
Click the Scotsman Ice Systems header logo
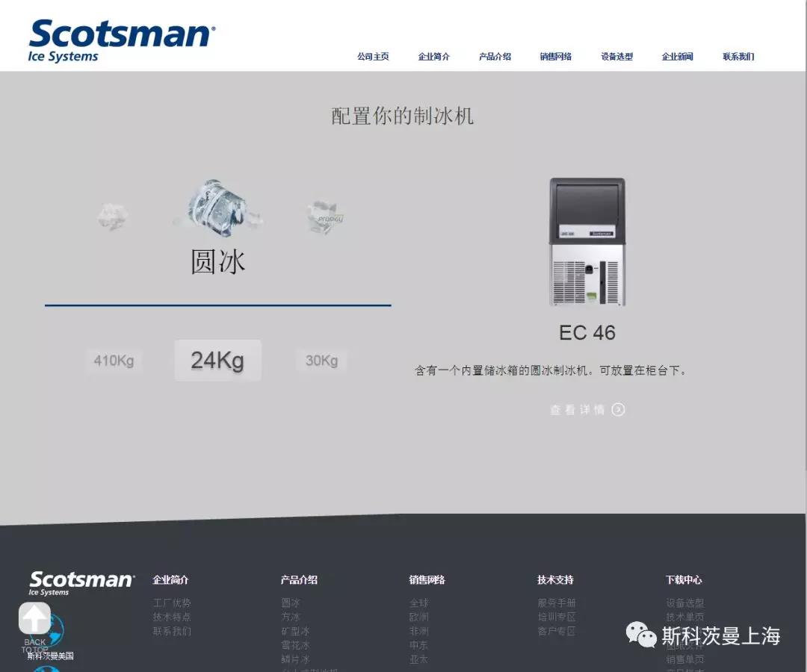pyautogui.click(x=122, y=41)
